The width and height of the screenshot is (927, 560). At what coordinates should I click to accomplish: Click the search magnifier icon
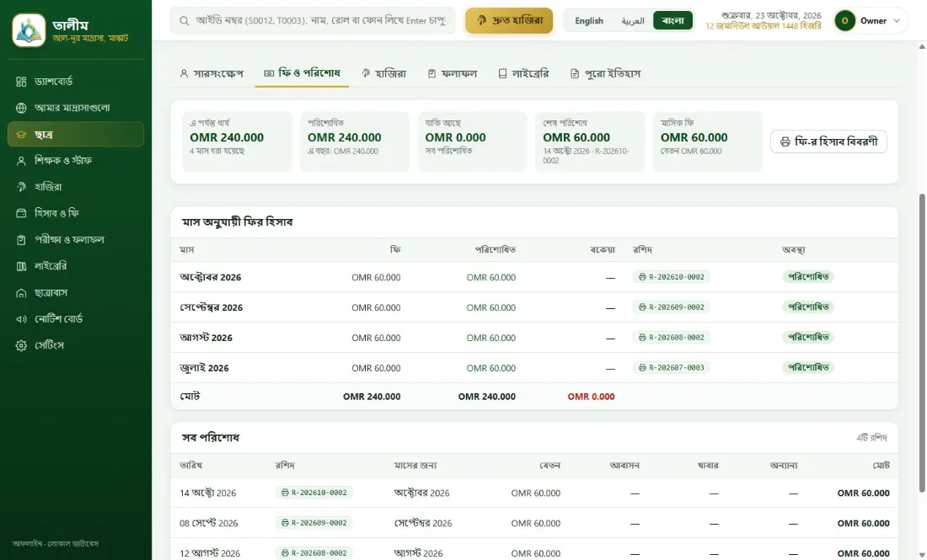(x=185, y=21)
